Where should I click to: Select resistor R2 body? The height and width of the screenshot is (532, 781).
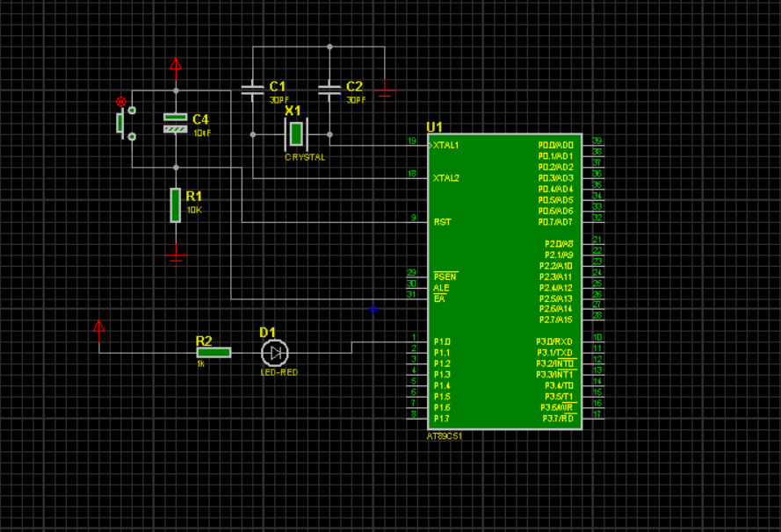pyautogui.click(x=213, y=352)
